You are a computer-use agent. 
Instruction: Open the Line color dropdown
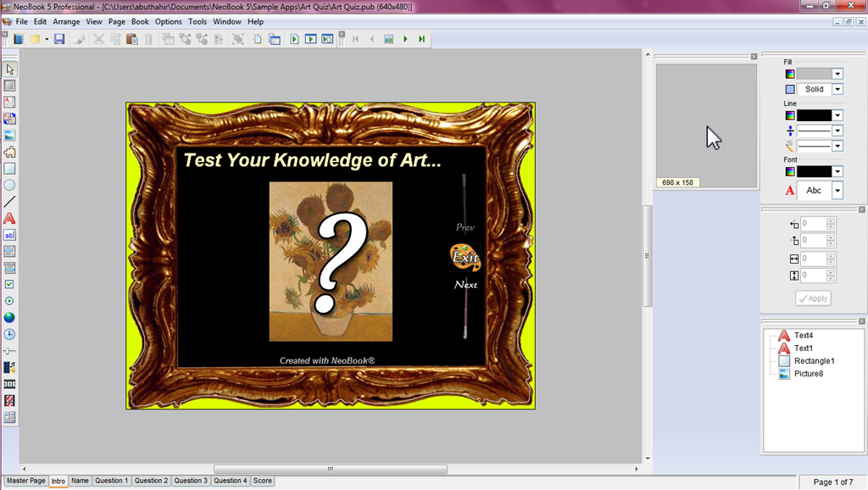coord(837,115)
